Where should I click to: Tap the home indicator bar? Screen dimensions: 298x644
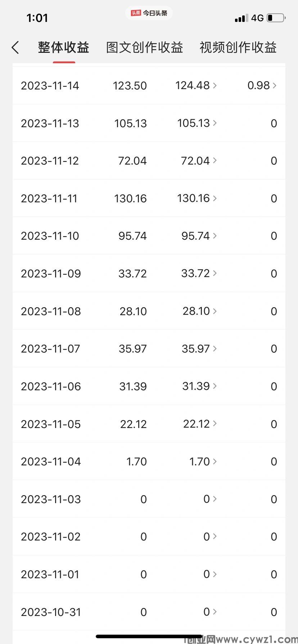coord(149,636)
